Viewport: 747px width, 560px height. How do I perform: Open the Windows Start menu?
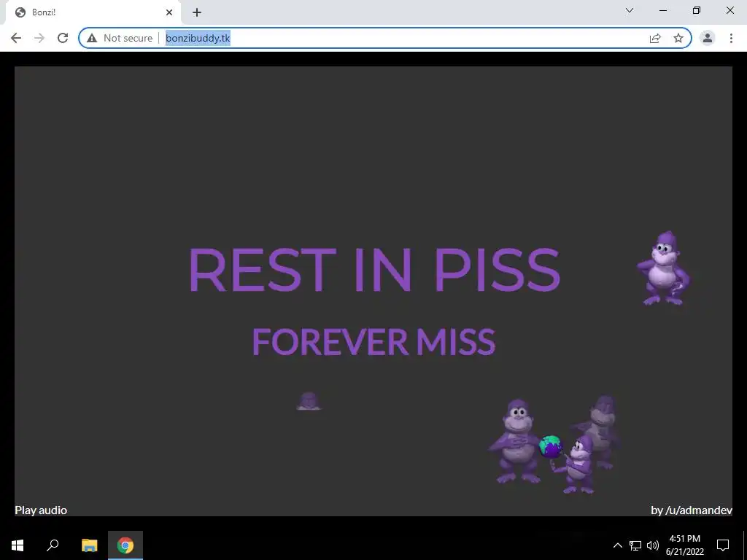tap(18, 545)
